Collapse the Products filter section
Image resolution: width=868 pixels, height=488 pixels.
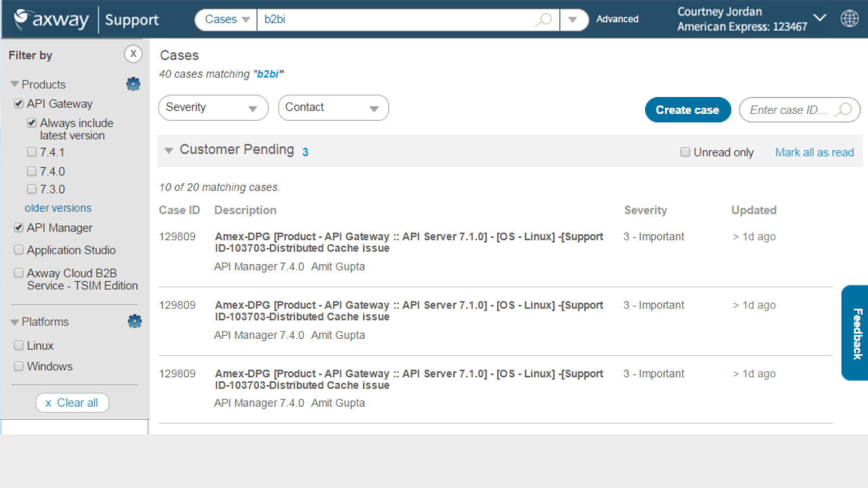click(15, 84)
